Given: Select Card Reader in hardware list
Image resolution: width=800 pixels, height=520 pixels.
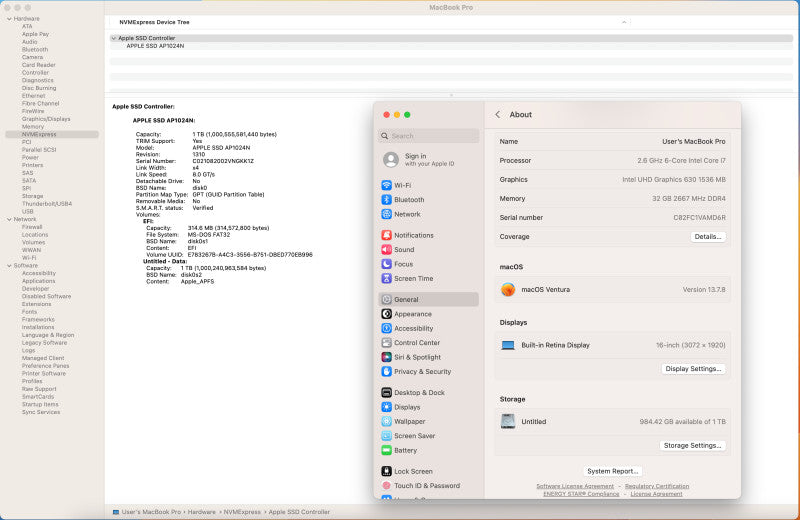Looking at the screenshot, I should pyautogui.click(x=39, y=65).
